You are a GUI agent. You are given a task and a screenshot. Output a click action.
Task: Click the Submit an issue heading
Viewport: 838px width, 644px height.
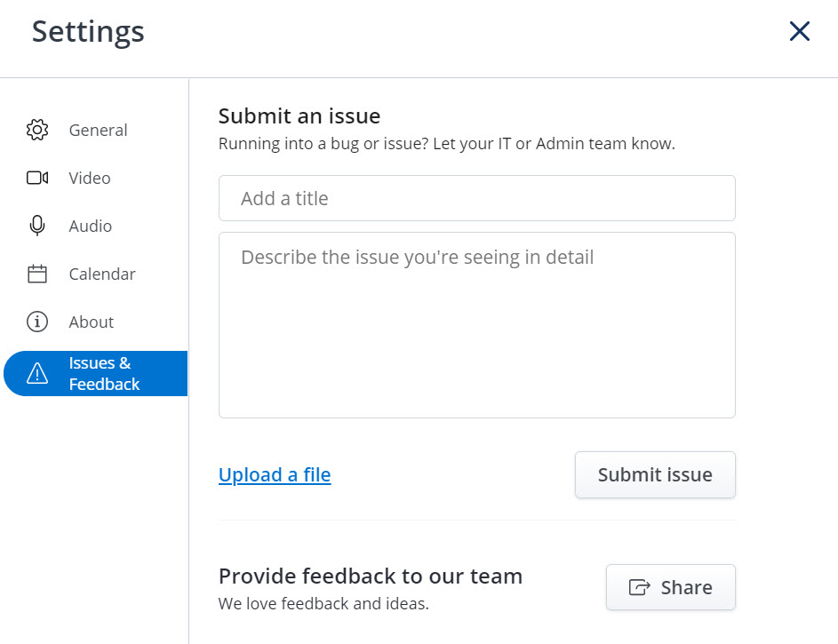click(299, 115)
